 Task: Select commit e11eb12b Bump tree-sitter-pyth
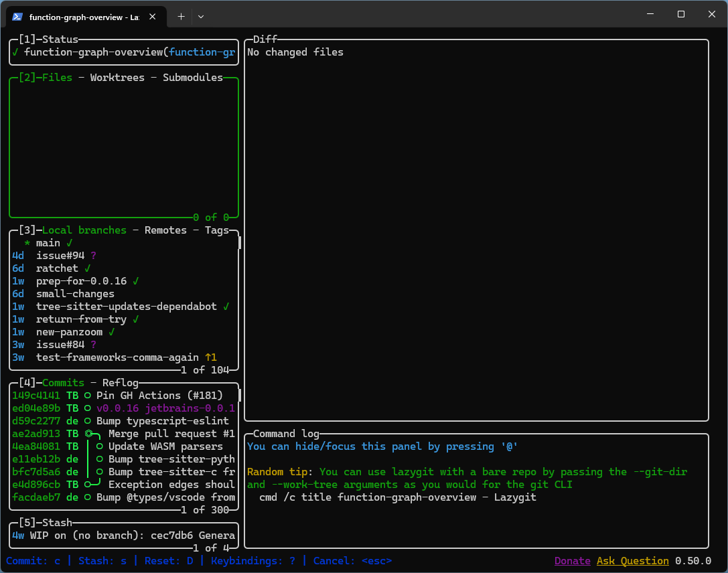coord(125,459)
